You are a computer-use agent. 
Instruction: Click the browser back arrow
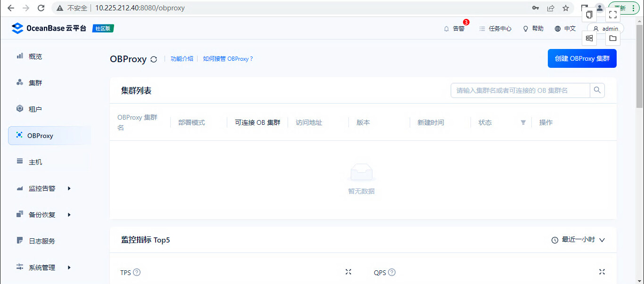(11, 8)
